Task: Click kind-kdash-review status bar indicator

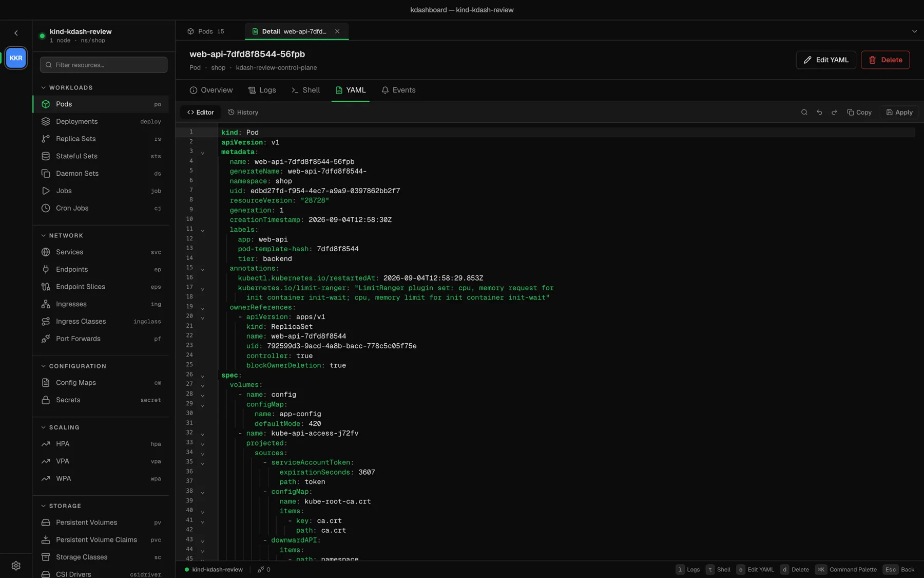Action: (214, 569)
